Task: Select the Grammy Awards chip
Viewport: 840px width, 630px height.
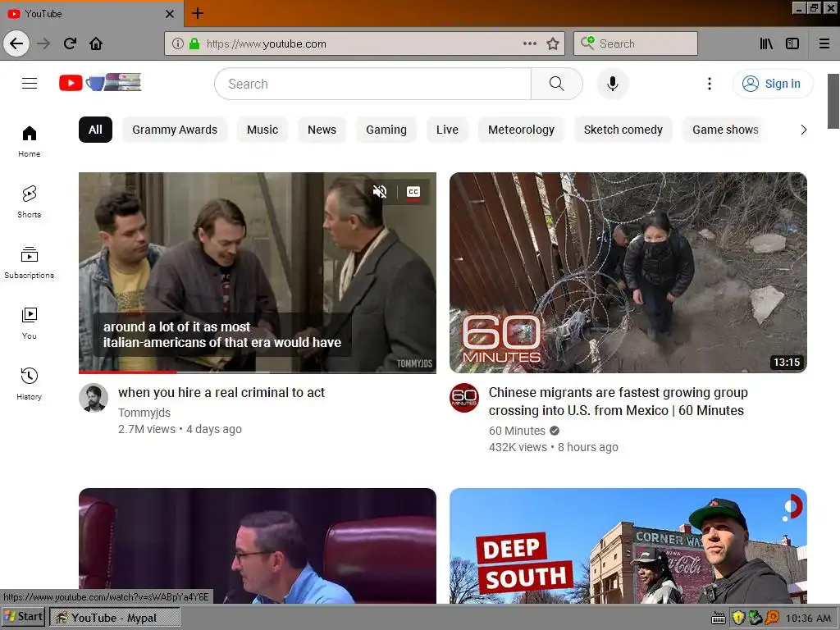Action: point(175,130)
